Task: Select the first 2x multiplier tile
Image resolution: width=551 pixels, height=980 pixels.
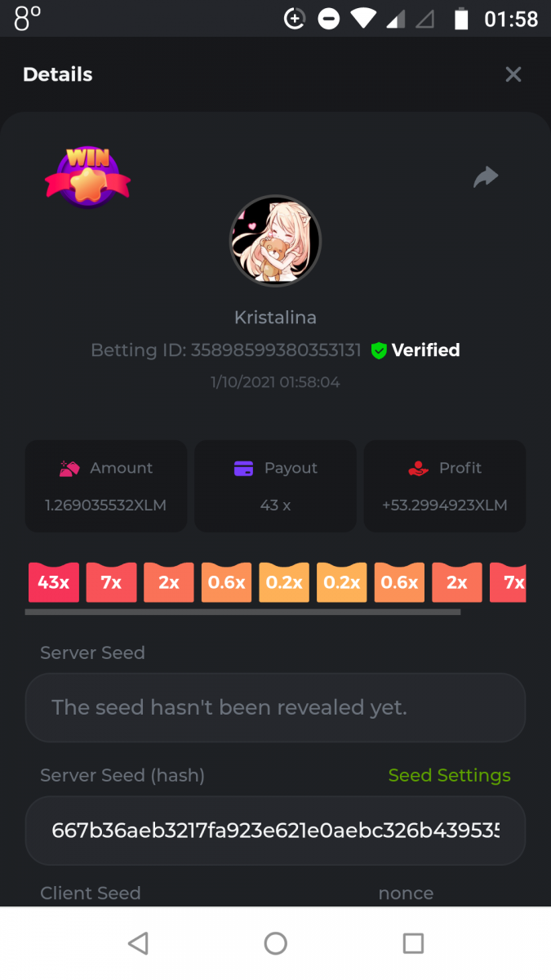Action: click(x=169, y=582)
